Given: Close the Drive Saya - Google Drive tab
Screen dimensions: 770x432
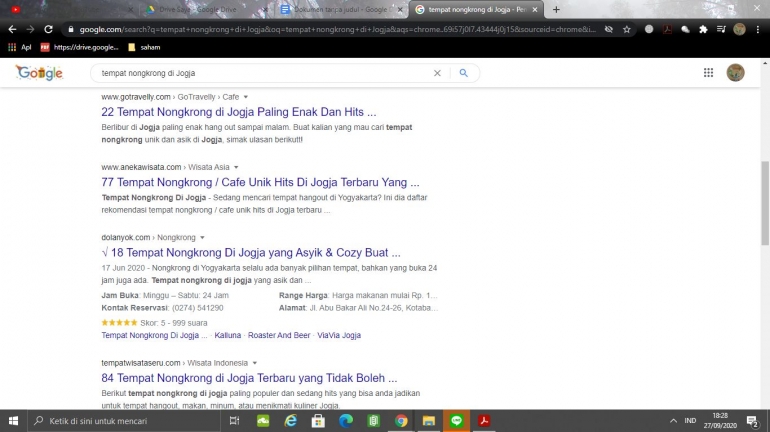Looking at the screenshot, I should pos(265,9).
